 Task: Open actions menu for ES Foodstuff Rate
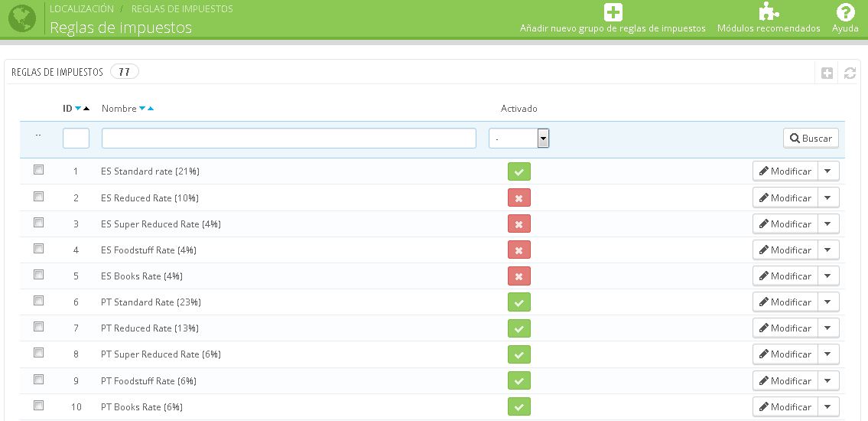coord(828,250)
